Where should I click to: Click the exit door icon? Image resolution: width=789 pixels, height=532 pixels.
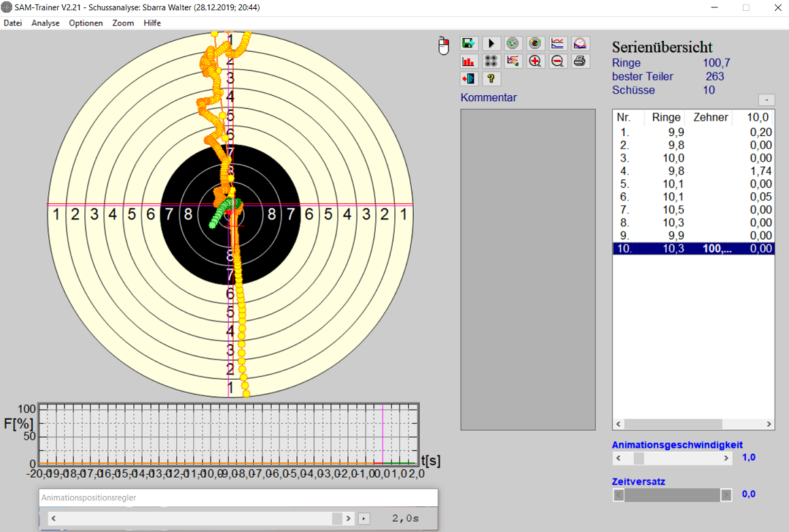click(x=469, y=79)
